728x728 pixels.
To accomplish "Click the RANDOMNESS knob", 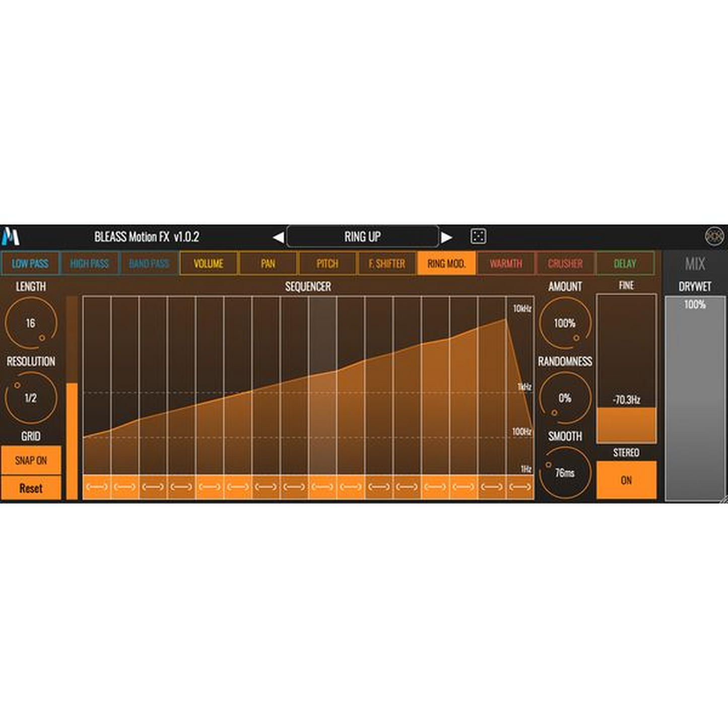I will (x=565, y=398).
